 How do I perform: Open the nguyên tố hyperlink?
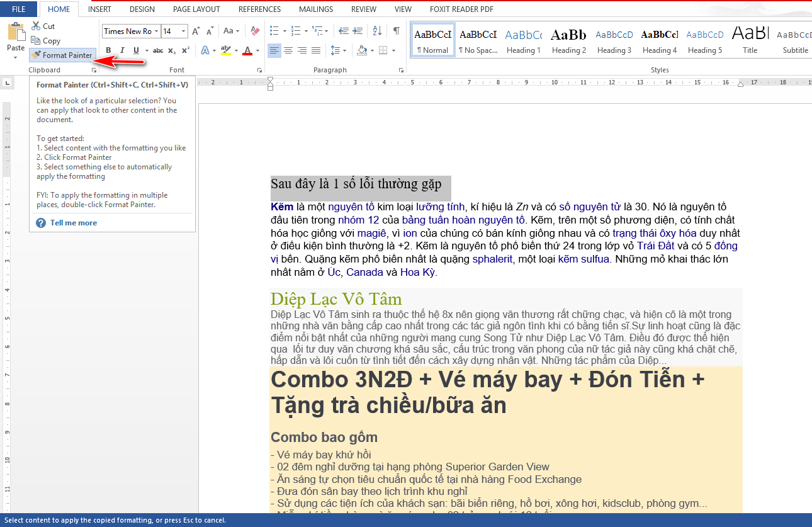pyautogui.click(x=351, y=207)
